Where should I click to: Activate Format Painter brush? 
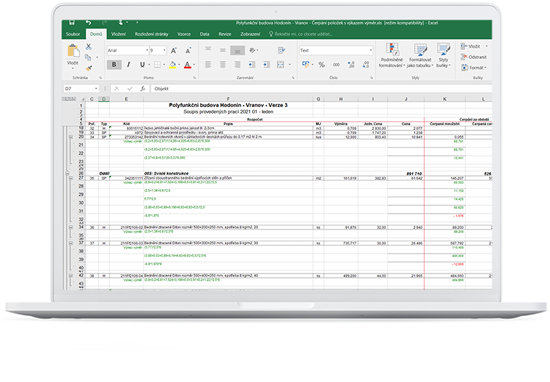[x=89, y=68]
